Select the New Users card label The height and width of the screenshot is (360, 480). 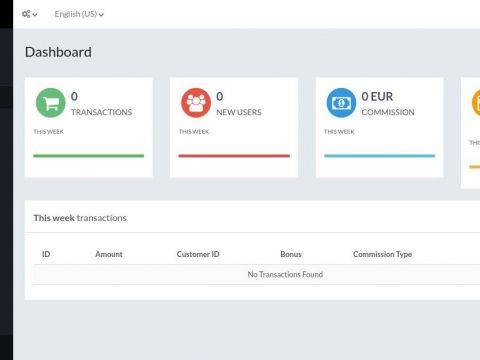pyautogui.click(x=239, y=112)
